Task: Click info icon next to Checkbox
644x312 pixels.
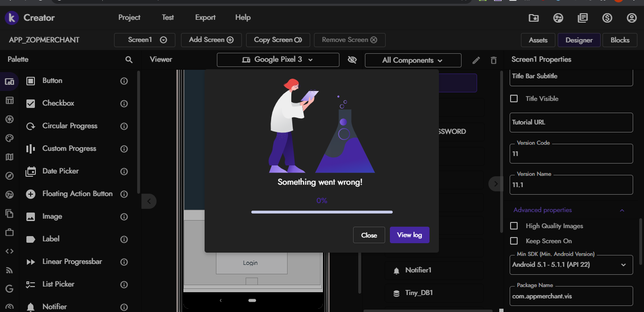Action: click(124, 104)
